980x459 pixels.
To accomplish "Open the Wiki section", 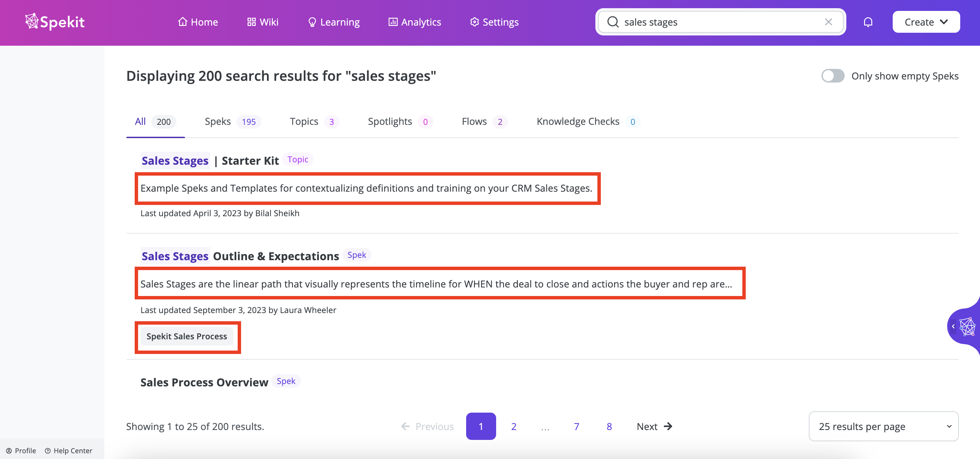I will [263, 22].
